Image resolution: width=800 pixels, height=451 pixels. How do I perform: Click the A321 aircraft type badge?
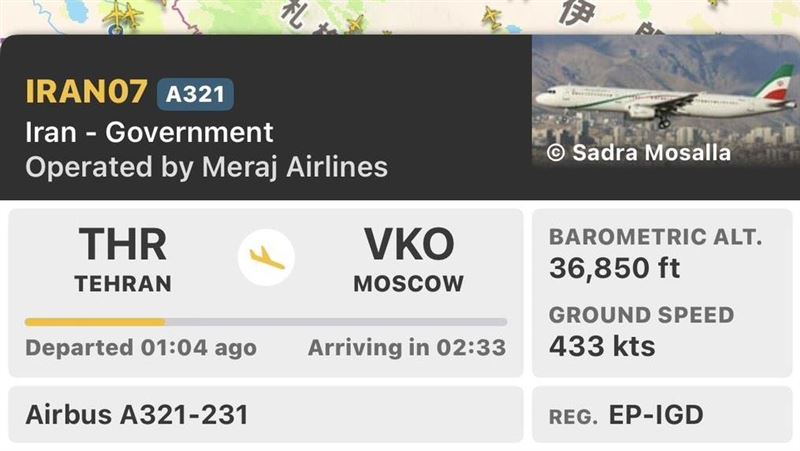pos(195,94)
